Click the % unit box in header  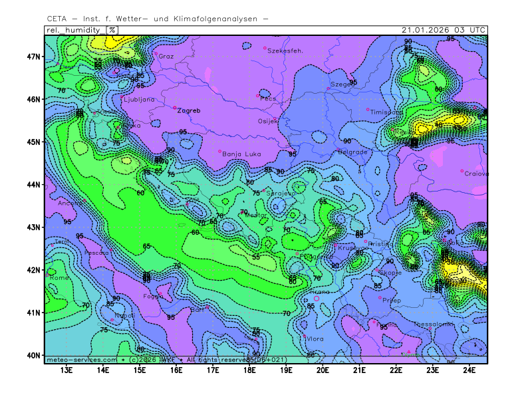coord(112,30)
